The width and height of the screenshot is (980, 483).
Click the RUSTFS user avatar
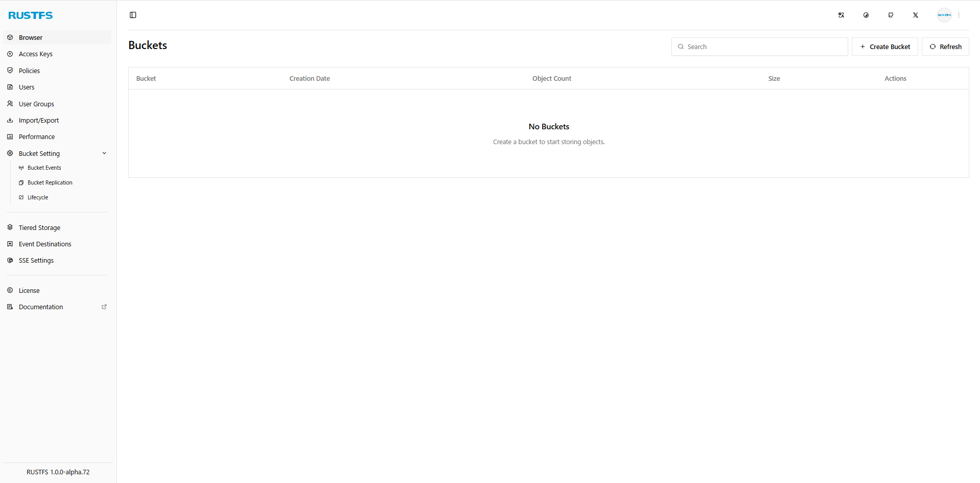tap(944, 15)
